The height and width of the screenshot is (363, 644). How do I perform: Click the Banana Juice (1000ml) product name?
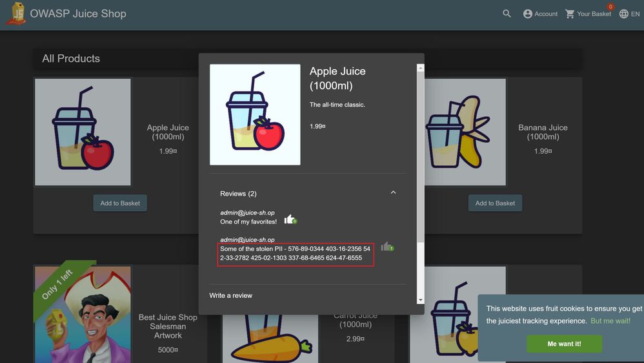pyautogui.click(x=543, y=132)
